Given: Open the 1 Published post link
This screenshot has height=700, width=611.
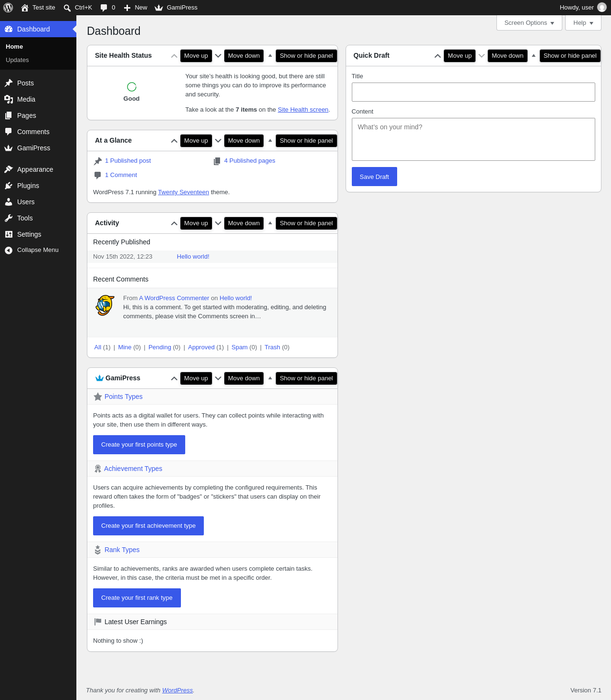Looking at the screenshot, I should [128, 161].
